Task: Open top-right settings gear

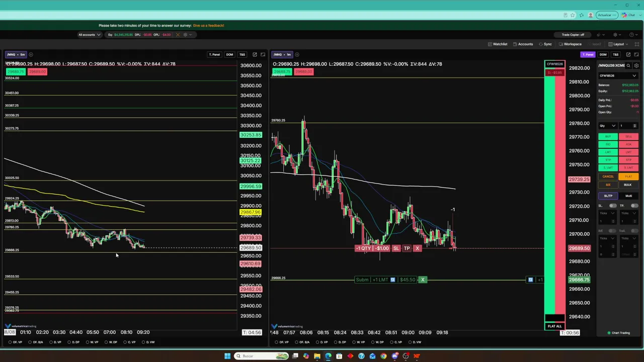Action: (615, 35)
